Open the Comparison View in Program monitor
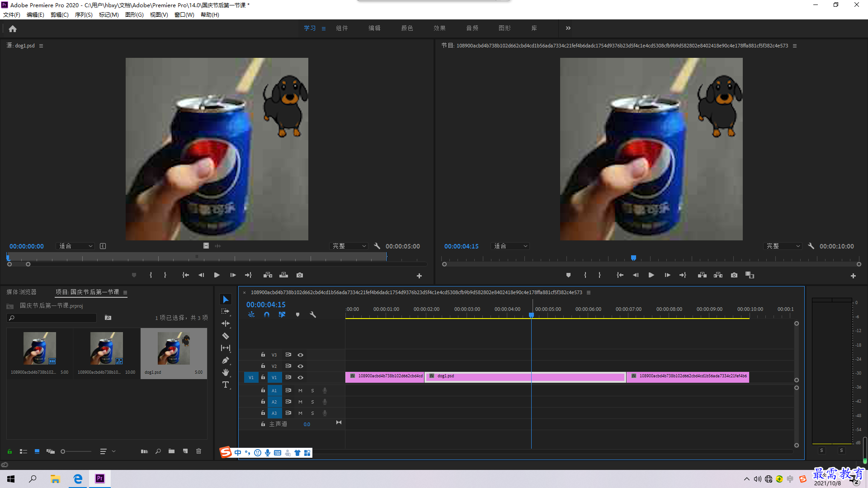The height and width of the screenshot is (488, 868). (750, 275)
